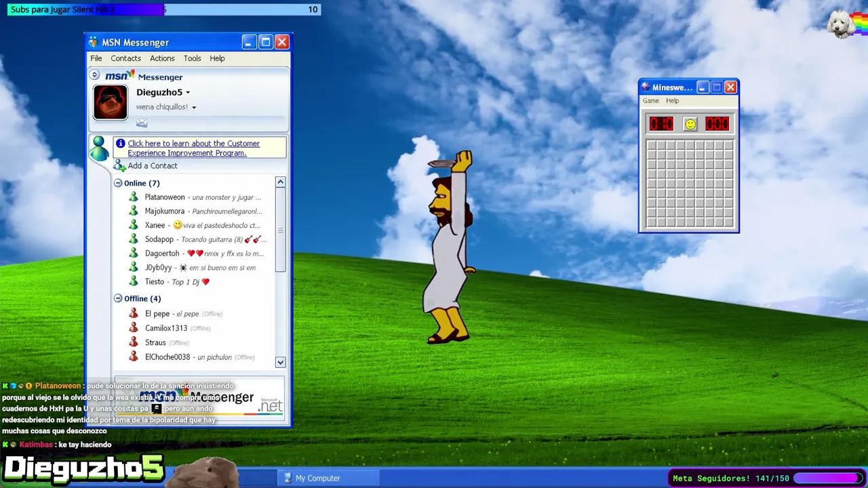868x488 pixels.
Task: Select the buddy icon beside Xanee
Action: tap(134, 225)
